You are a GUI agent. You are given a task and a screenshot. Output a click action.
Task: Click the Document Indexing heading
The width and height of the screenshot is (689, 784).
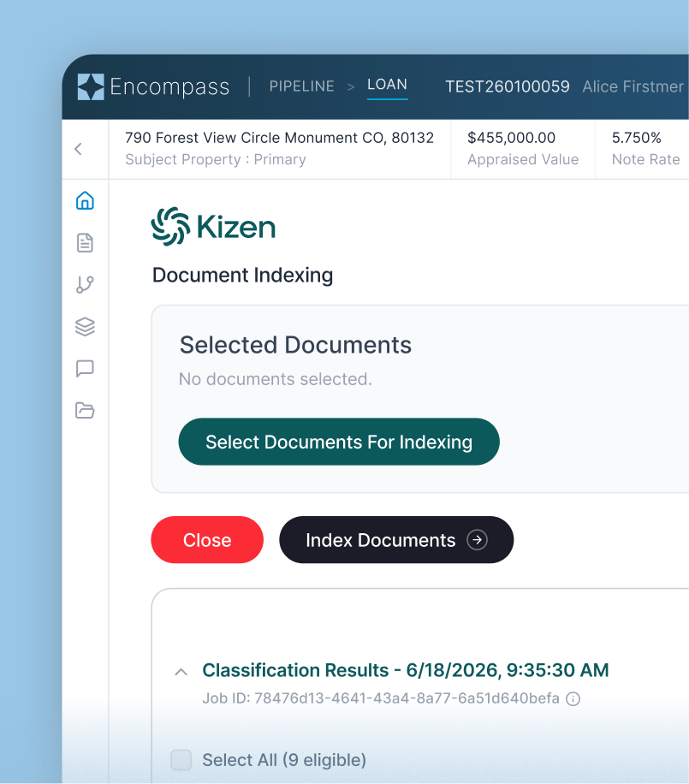coord(242,275)
